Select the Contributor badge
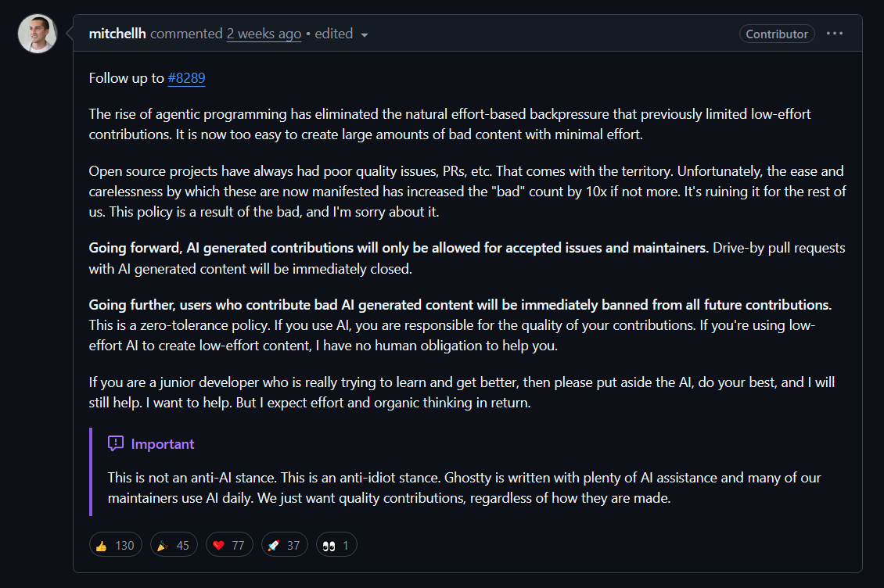884x588 pixels. [x=777, y=34]
